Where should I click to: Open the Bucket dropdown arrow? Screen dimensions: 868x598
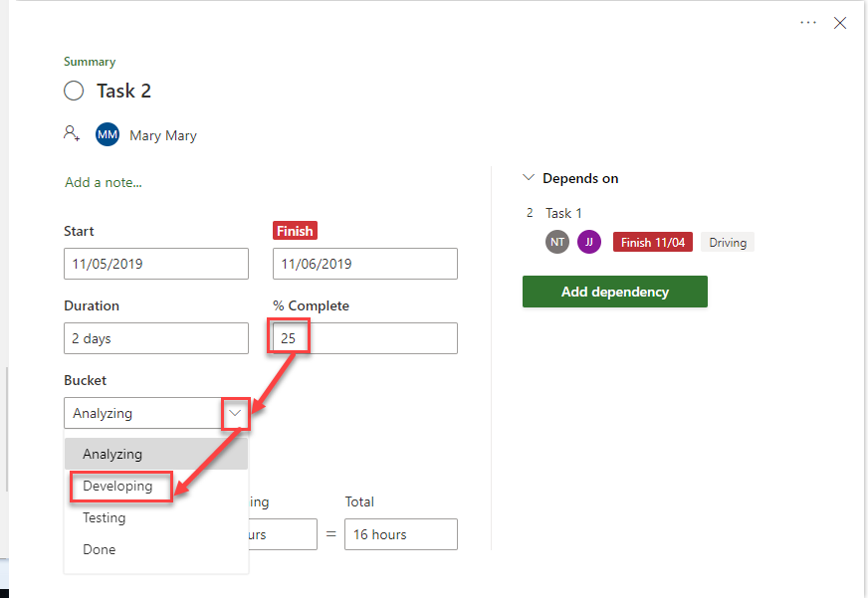(235, 413)
